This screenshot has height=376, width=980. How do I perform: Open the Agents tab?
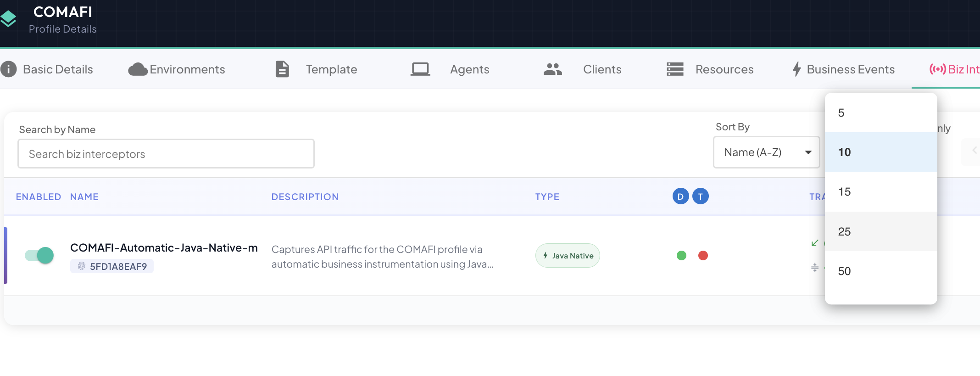[450, 69]
